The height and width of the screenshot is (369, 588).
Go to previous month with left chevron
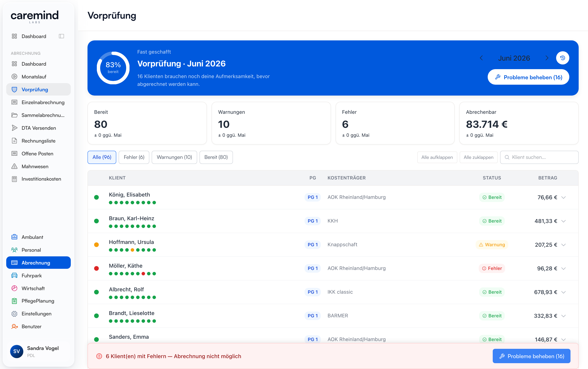pyautogui.click(x=481, y=58)
